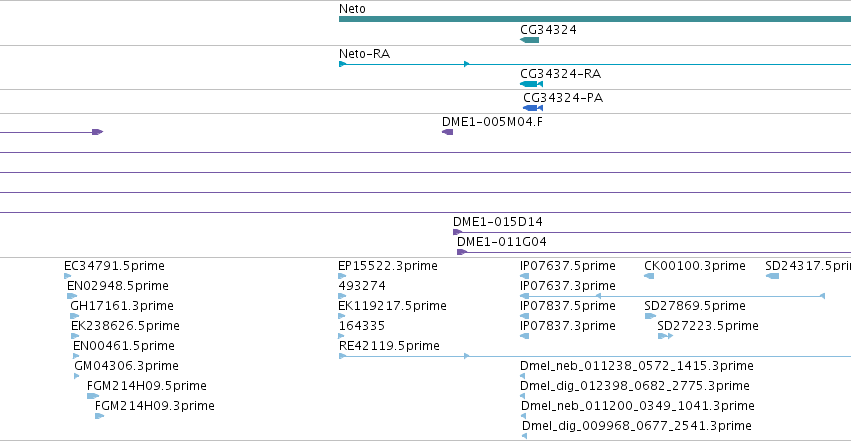Click the SD27223.5prime double arrow glyph
Screen dimensions: 851x441
(x=665, y=336)
